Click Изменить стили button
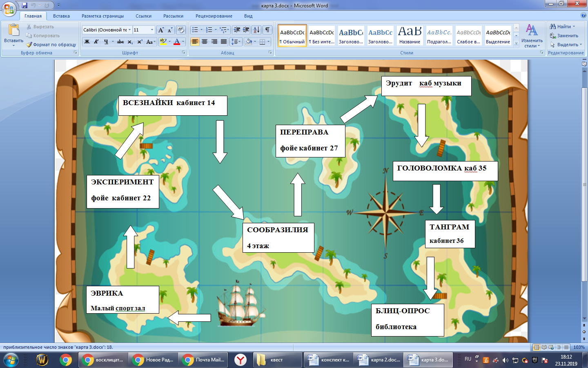This screenshot has height=368, width=588. pos(532,36)
